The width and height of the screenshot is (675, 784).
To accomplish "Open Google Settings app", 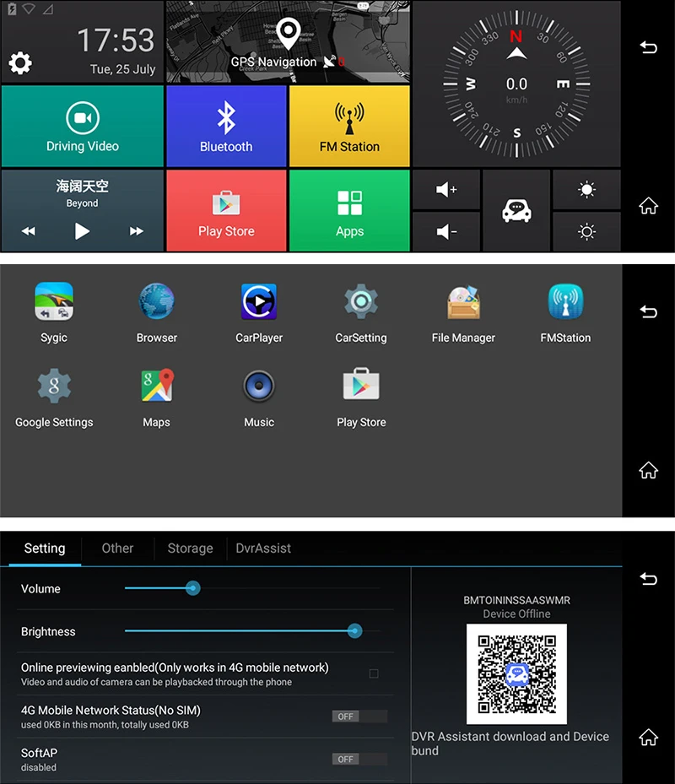I will point(54,397).
